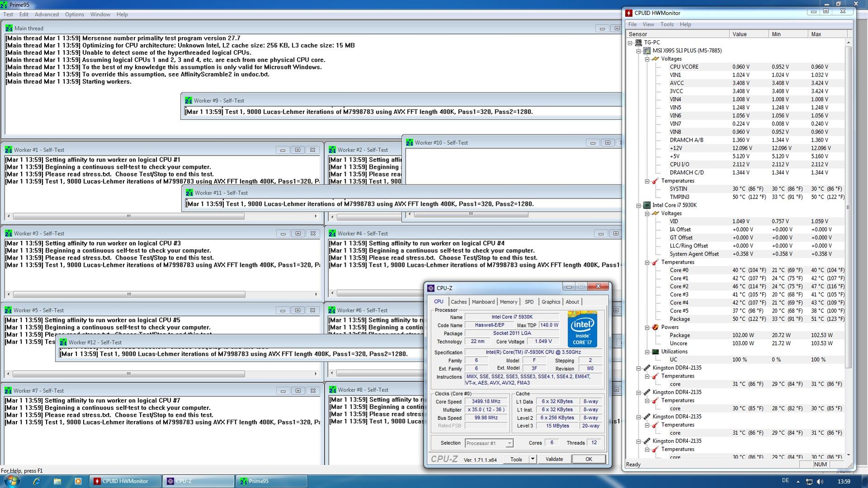
Task: Collapse Voltages under MSI X99S SLI PLUS
Action: (647, 59)
